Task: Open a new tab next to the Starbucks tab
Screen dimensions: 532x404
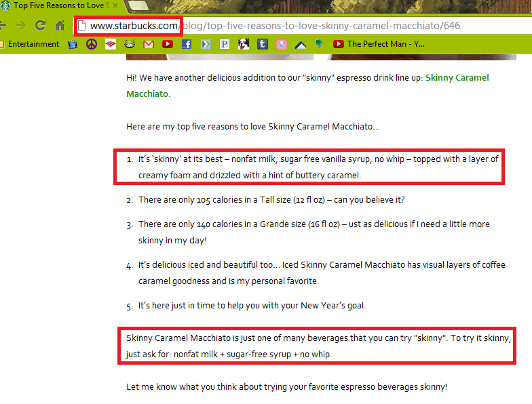Action: click(x=138, y=5)
